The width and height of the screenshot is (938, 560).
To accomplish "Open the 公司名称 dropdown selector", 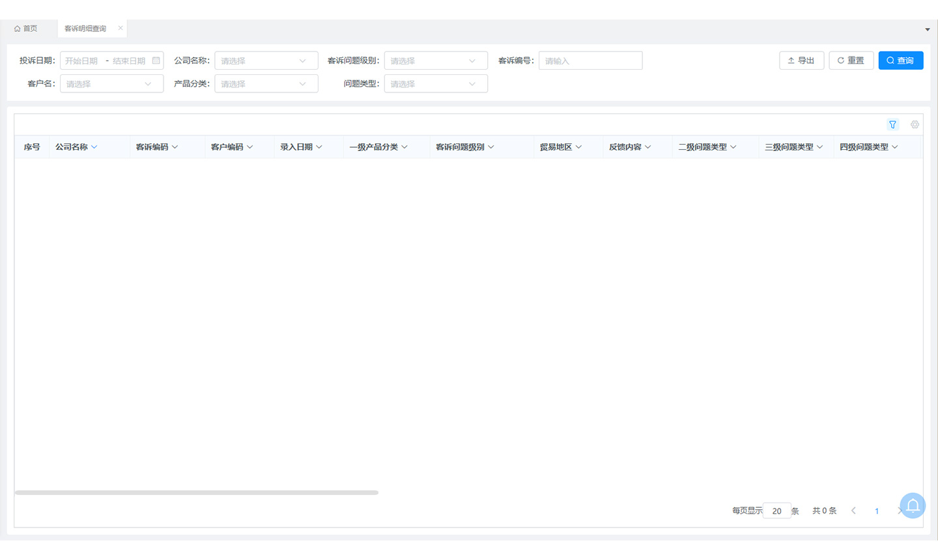I will [266, 61].
